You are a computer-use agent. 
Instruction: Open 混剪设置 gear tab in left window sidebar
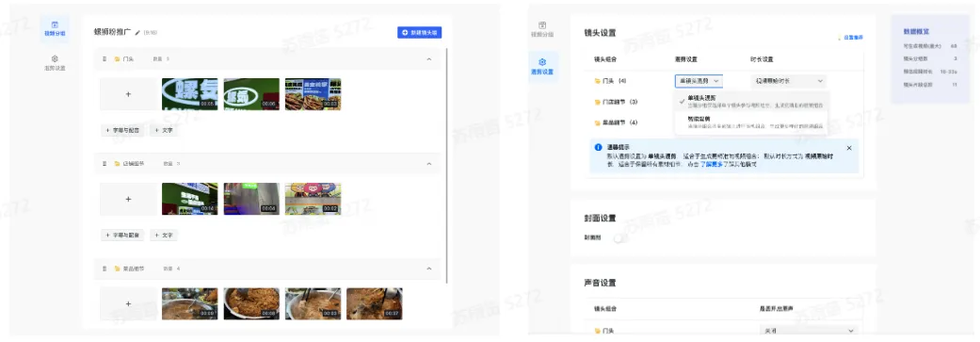coord(55,62)
